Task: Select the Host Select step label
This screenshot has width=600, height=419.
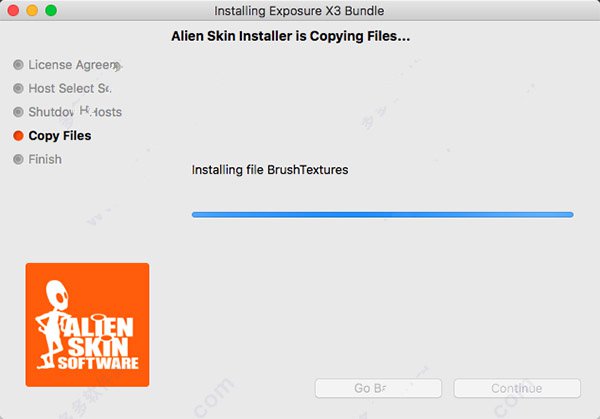Action: pyautogui.click(x=70, y=88)
